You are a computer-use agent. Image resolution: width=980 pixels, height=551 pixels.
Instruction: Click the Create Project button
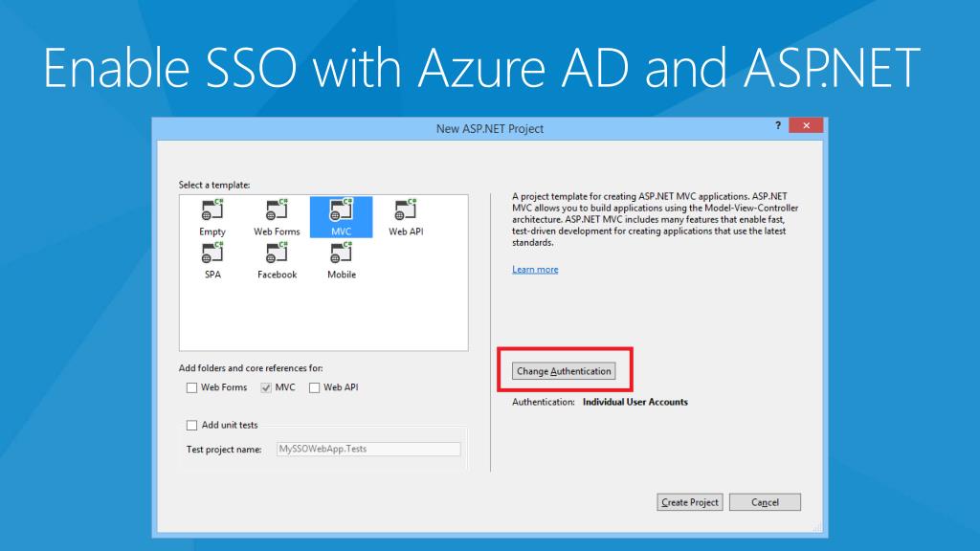[690, 502]
